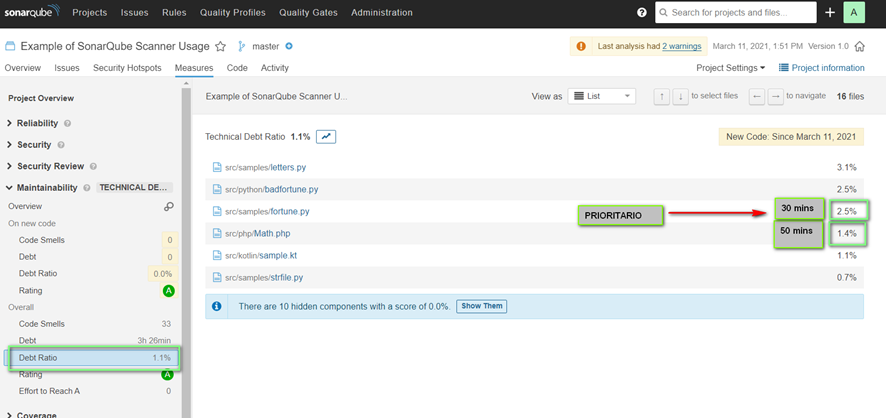Open src/php/Math.php file
Screen dimensions: 886x418
[258, 233]
